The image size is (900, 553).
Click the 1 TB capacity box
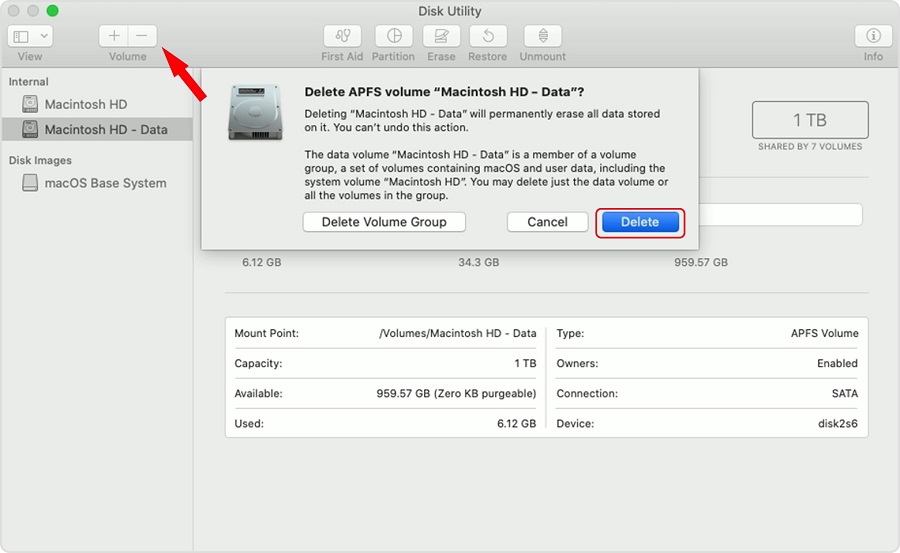(x=810, y=120)
